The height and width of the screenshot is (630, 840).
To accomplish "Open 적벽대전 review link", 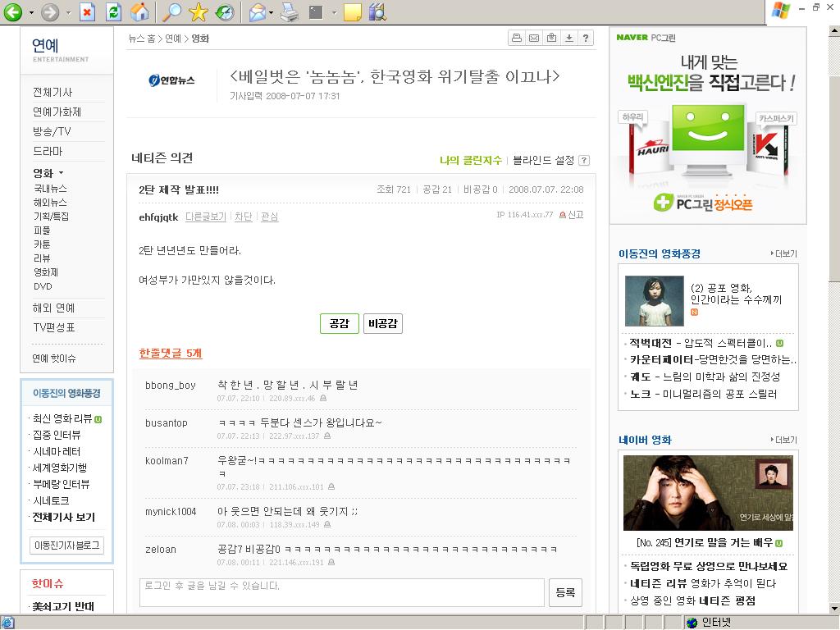I will click(x=701, y=343).
